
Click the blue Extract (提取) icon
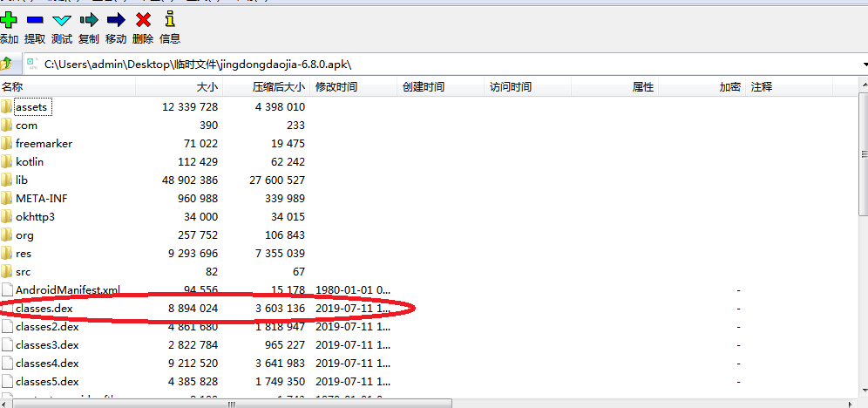click(35, 20)
